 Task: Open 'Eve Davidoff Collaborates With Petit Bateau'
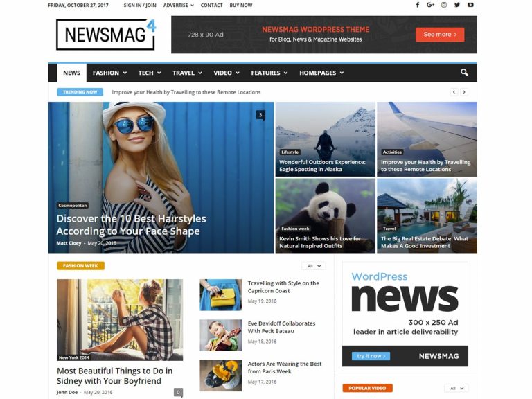click(x=281, y=327)
